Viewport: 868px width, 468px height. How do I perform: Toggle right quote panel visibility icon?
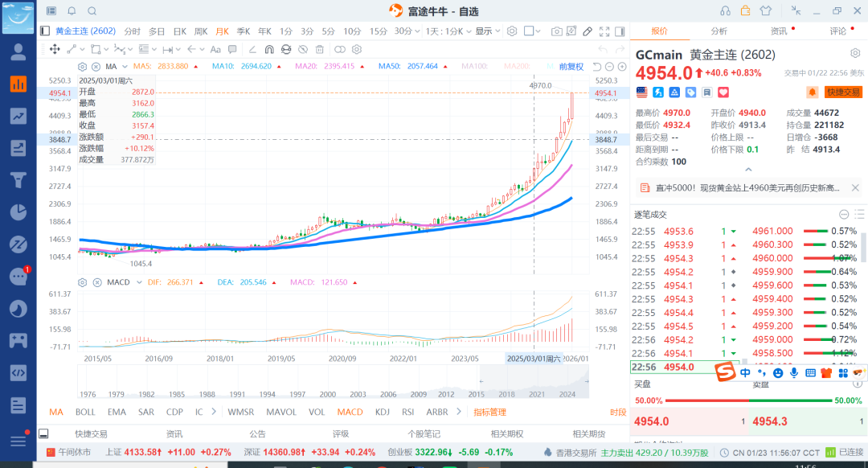click(620, 31)
